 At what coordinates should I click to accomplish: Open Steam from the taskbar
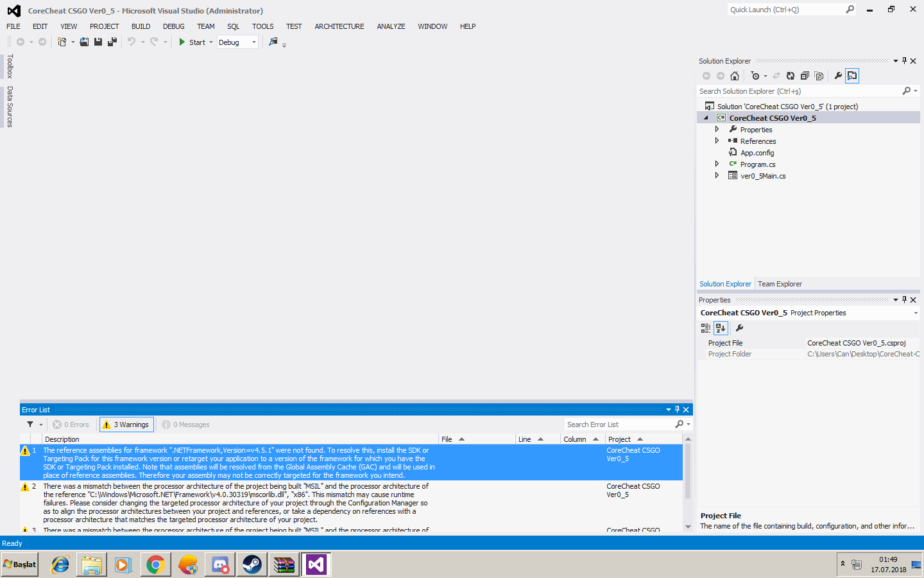click(252, 565)
